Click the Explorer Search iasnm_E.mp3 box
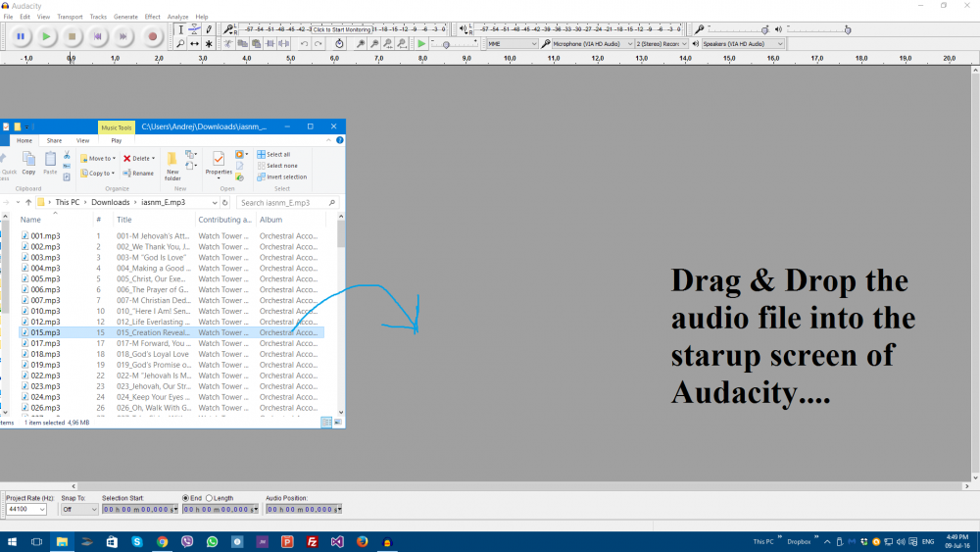The width and height of the screenshot is (980, 552). 288,203
